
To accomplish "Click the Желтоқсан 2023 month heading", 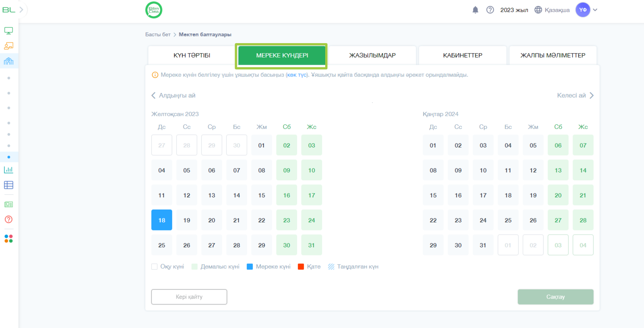I will 175,114.
